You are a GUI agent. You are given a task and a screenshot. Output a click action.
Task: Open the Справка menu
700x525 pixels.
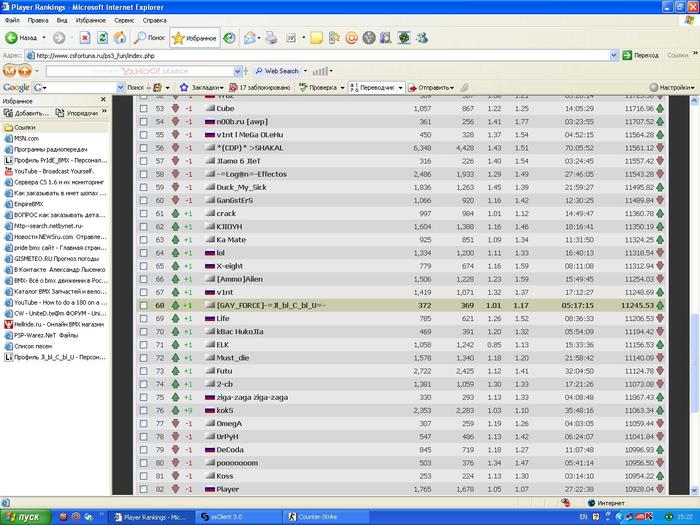click(x=154, y=20)
